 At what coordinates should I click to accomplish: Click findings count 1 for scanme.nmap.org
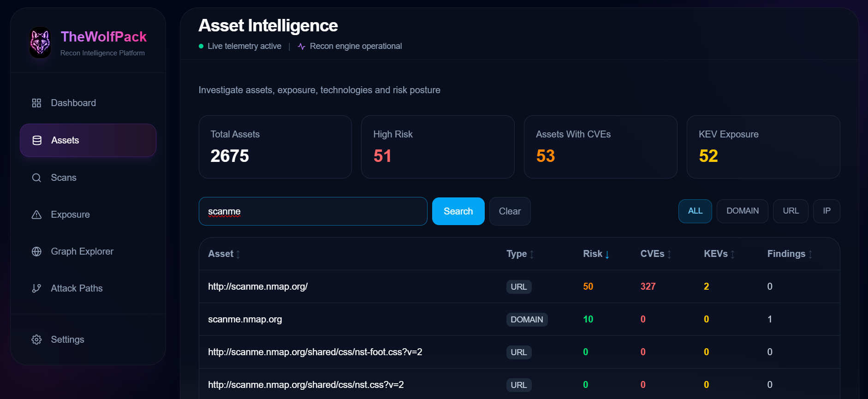click(x=770, y=319)
